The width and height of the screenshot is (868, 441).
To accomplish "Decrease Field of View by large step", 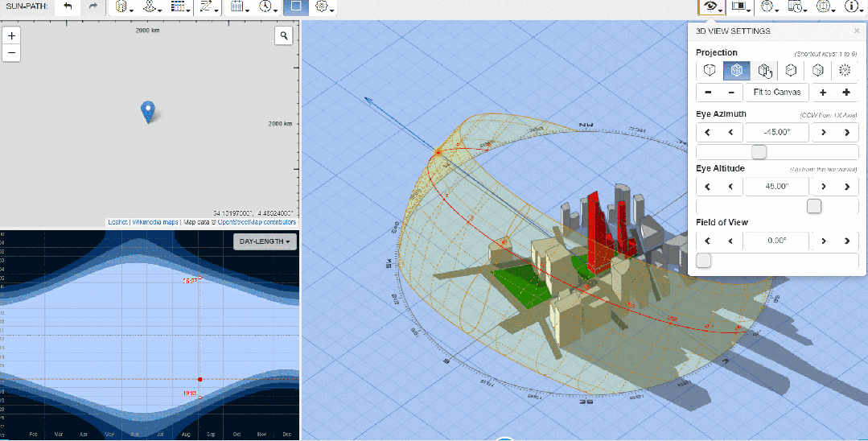I will (x=707, y=241).
